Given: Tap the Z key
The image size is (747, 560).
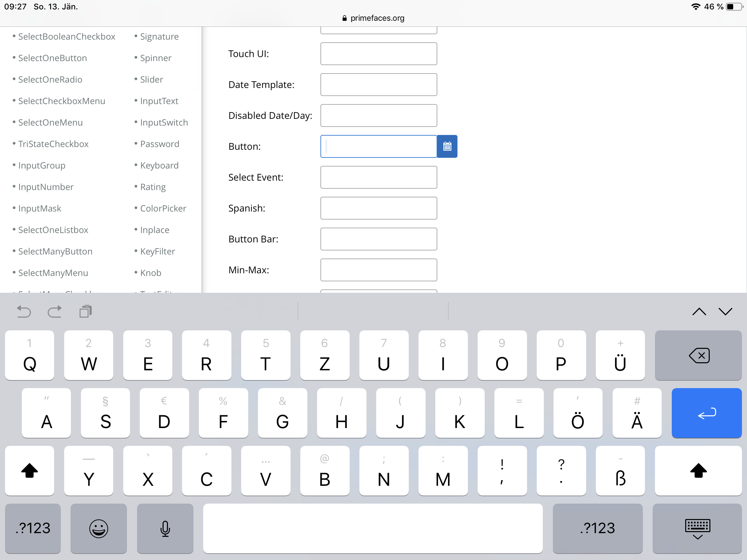Looking at the screenshot, I should 324,355.
